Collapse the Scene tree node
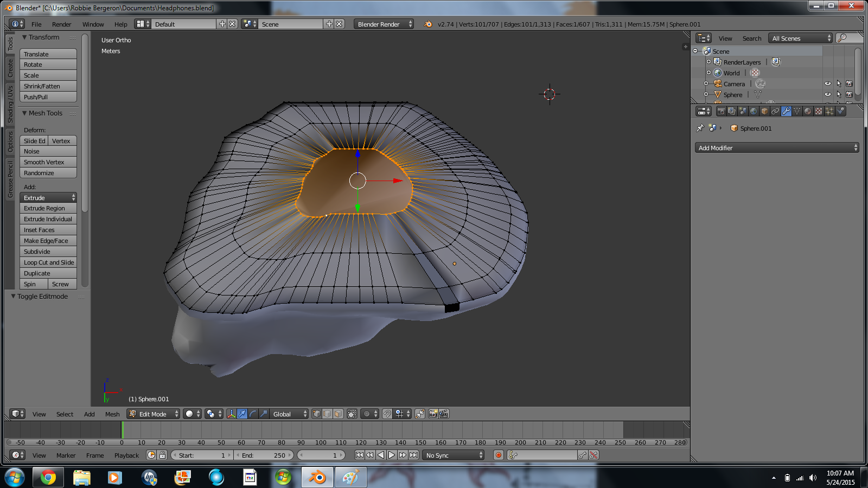 (695, 51)
